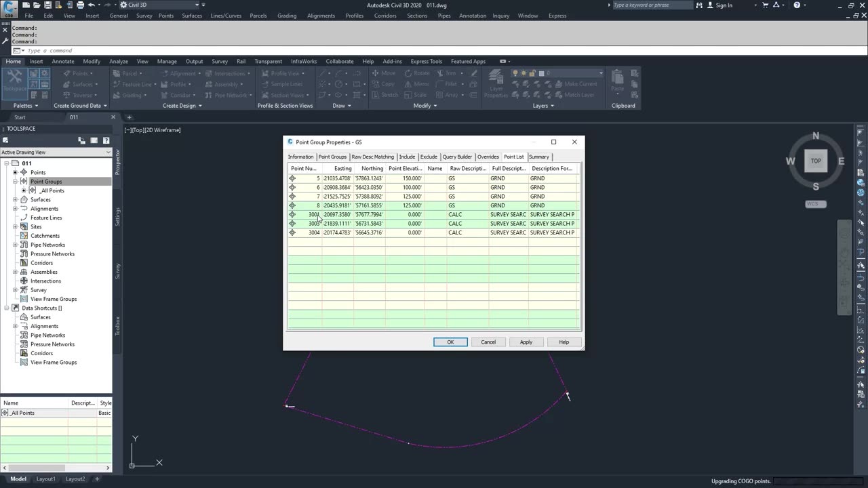868x488 pixels.
Task: Expand the Survey tree node
Action: [15, 290]
